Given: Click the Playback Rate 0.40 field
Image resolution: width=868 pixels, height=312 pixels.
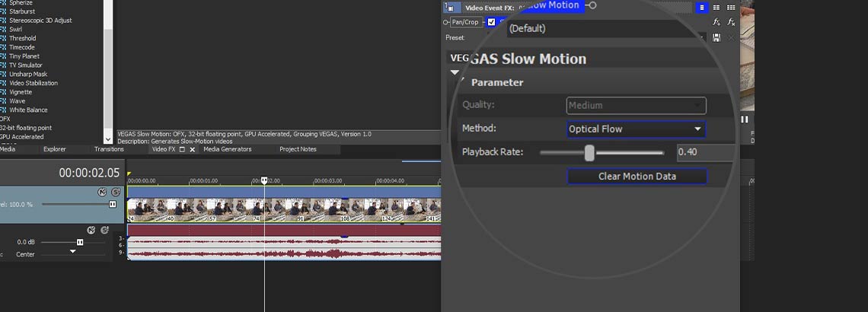Looking at the screenshot, I should pyautogui.click(x=706, y=153).
